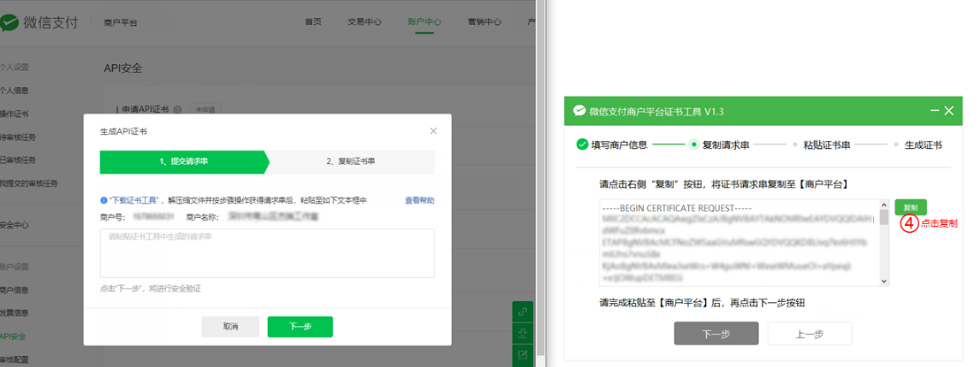The image size is (980, 367).
Task: Select the 首页 tab in the top navigation
Action: tap(313, 22)
